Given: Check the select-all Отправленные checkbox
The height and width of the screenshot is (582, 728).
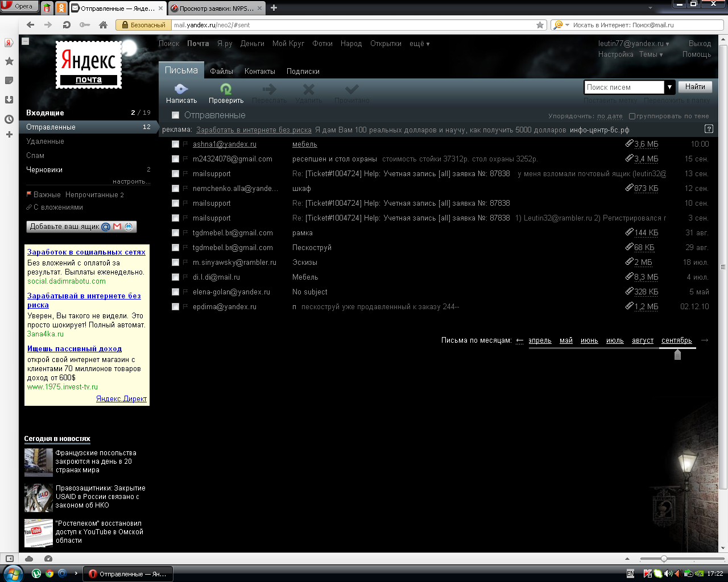Looking at the screenshot, I should coord(175,115).
